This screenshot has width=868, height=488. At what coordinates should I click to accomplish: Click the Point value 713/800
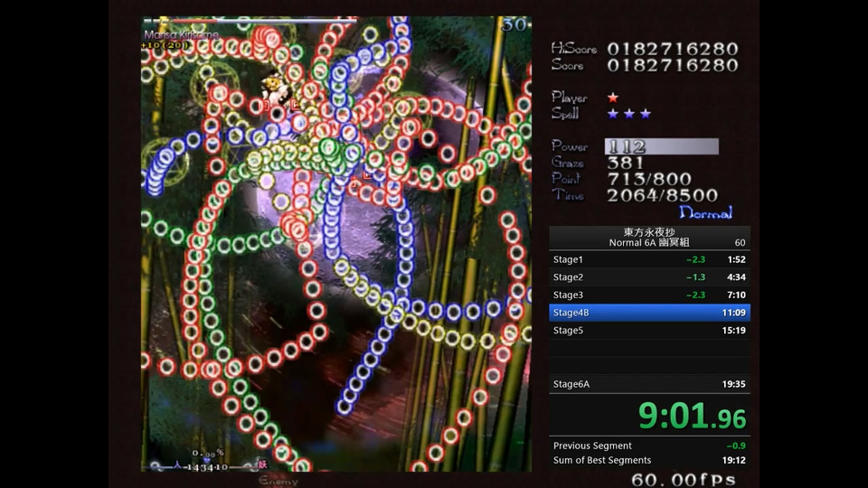click(649, 179)
